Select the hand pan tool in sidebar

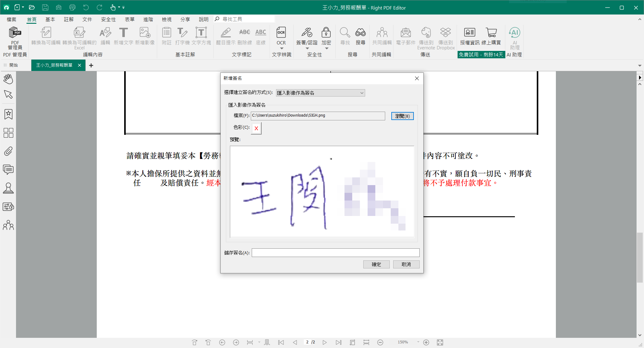(8, 79)
